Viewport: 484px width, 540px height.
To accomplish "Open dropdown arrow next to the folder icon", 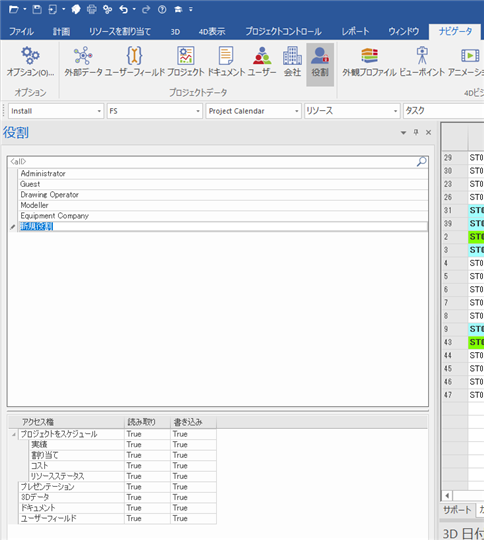I will tap(25, 9).
